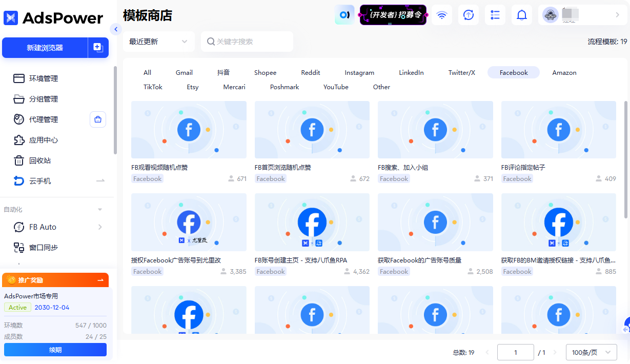
Task: Collapse the 自动化 section
Action: 100,210
